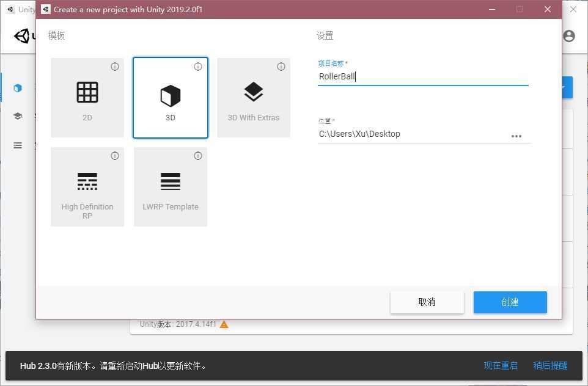The width and height of the screenshot is (588, 386).
Task: Pick the High Definition RP template
Action: (87, 187)
